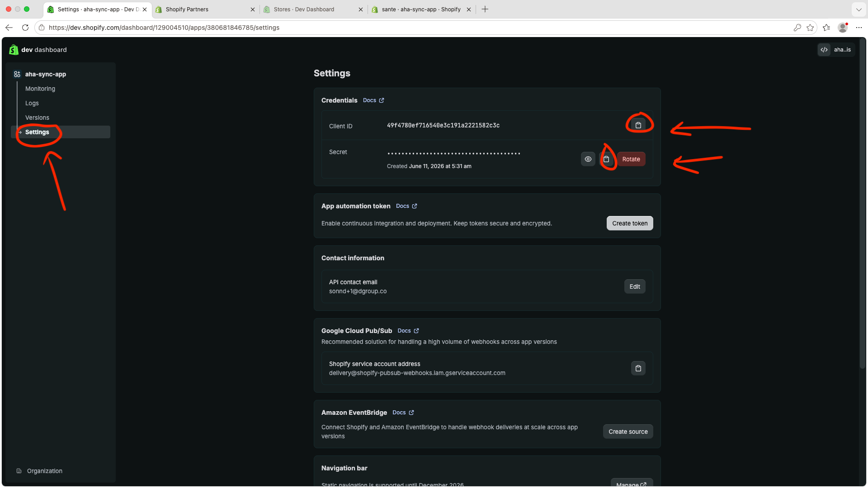Viewport: 868px width, 488px height.
Task: Expand the tab list dropdown
Action: 859,9
